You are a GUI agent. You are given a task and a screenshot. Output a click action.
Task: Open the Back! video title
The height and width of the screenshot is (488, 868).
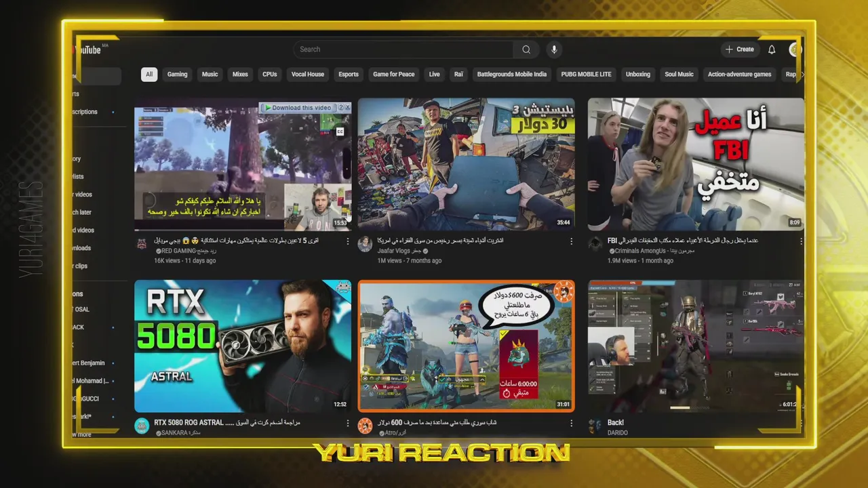616,422
